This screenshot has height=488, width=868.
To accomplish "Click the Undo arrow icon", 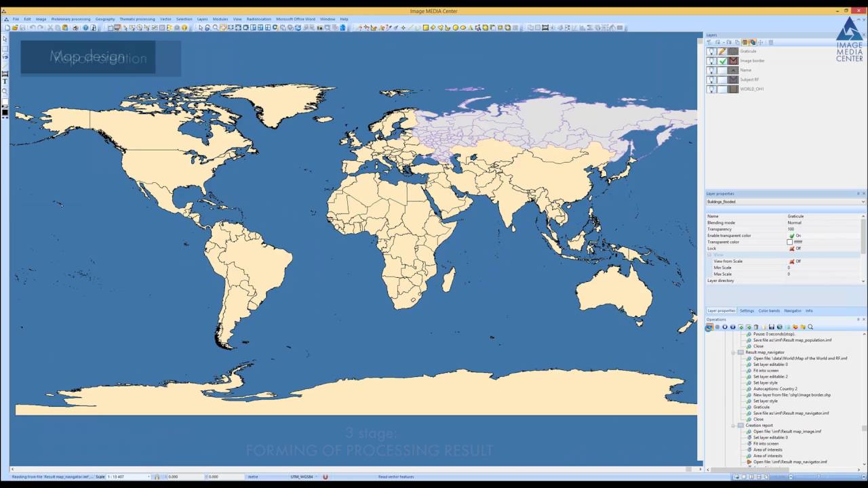I will click(33, 28).
